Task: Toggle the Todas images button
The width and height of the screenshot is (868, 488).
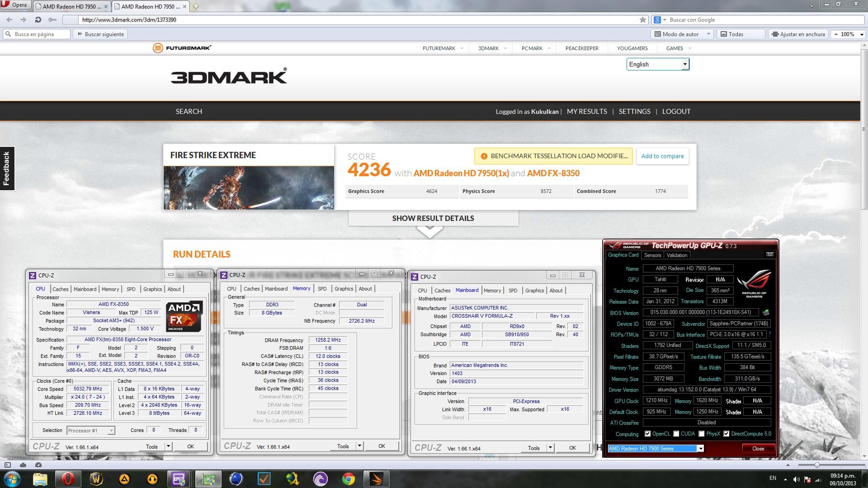Action: tap(740, 34)
